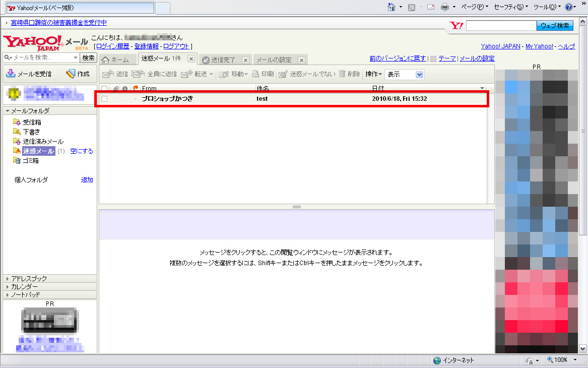Open the 操作 (Actions) dropdown

pos(373,74)
